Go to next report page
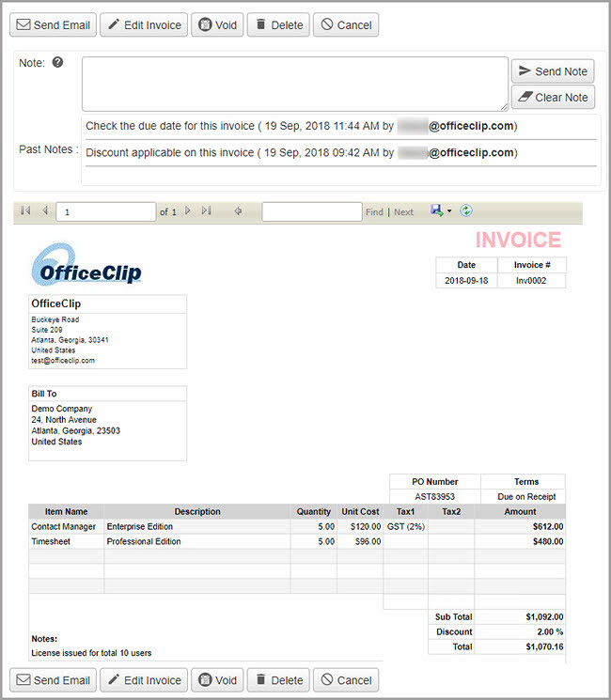Screen dimensions: 611x700 188,211
